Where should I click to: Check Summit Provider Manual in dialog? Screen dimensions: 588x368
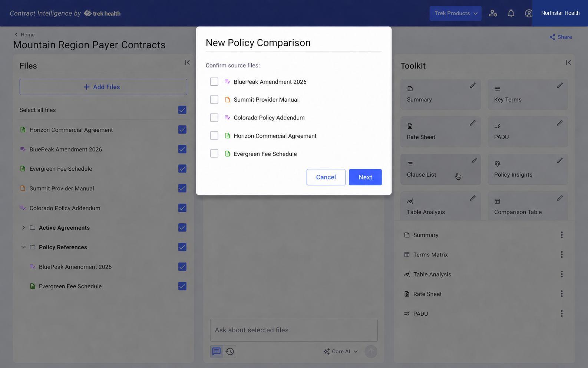pyautogui.click(x=214, y=99)
